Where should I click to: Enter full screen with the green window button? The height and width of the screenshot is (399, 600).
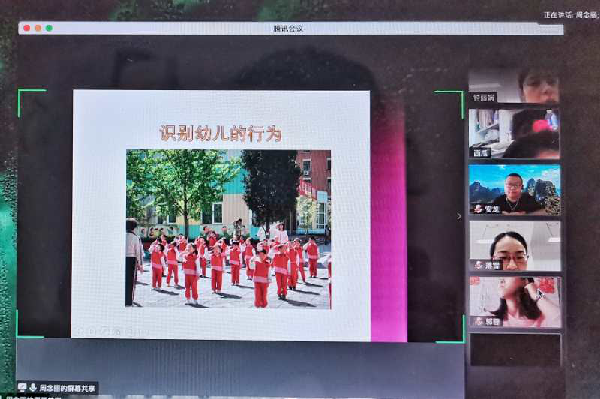[x=49, y=28]
